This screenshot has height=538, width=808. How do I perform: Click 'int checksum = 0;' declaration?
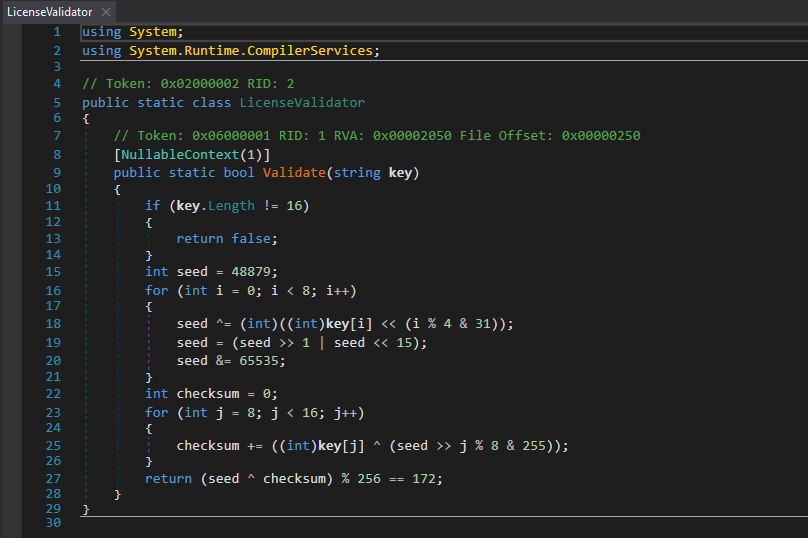211,394
